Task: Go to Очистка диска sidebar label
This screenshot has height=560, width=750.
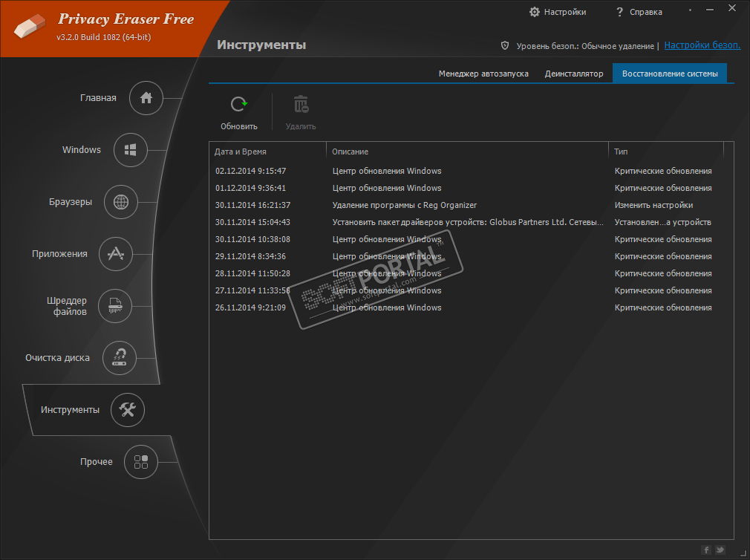Action: pos(57,358)
